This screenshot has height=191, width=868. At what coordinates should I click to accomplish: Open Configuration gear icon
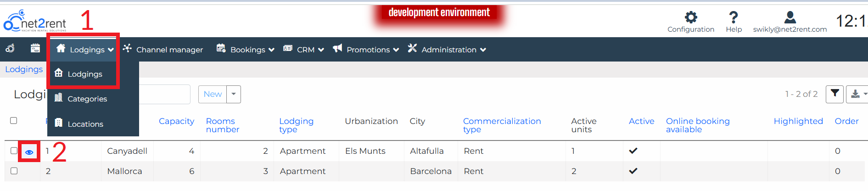[x=690, y=18]
